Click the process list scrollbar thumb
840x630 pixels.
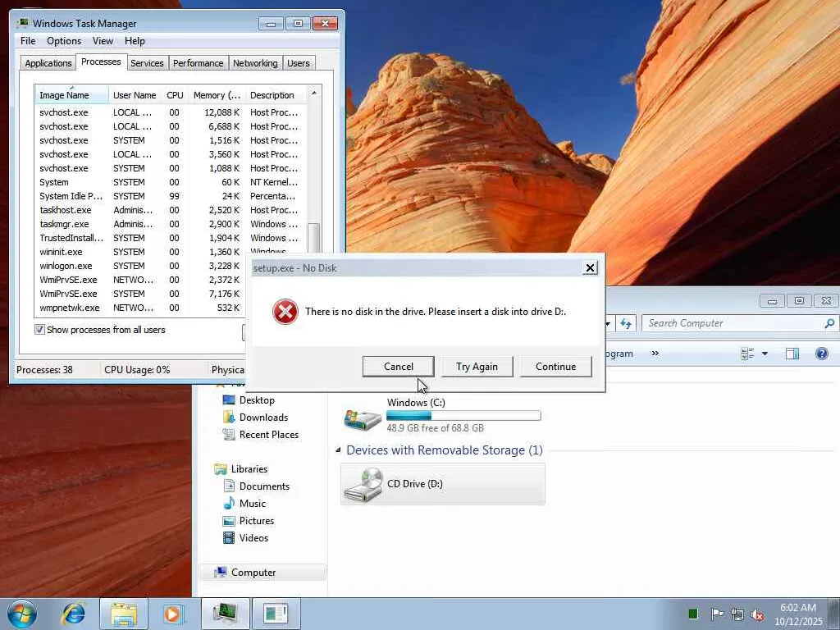coord(314,239)
